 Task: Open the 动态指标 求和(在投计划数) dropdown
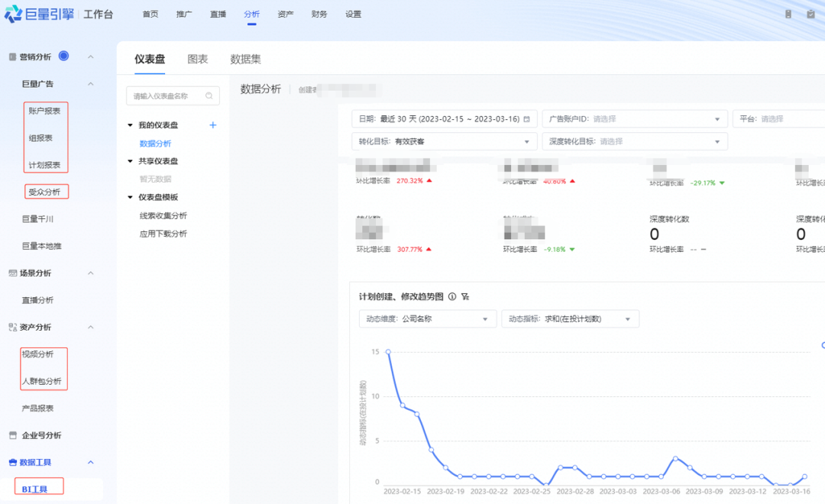(571, 318)
